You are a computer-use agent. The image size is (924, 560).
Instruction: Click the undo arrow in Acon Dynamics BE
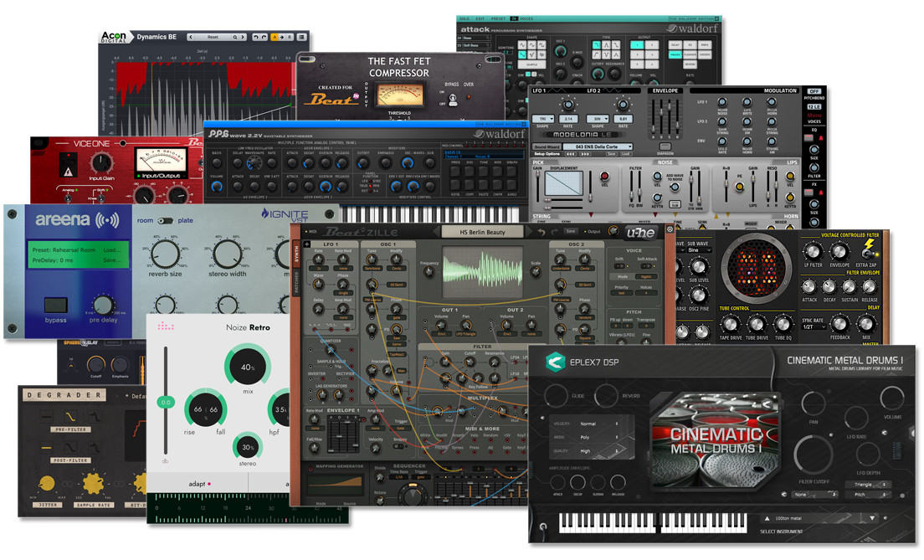click(x=256, y=37)
